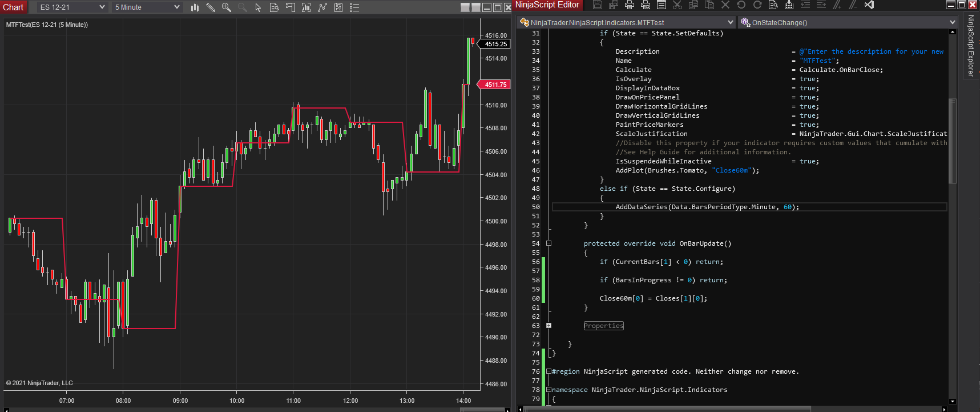
Task: Collapse the OnBarUpdate() method block
Action: [549, 243]
